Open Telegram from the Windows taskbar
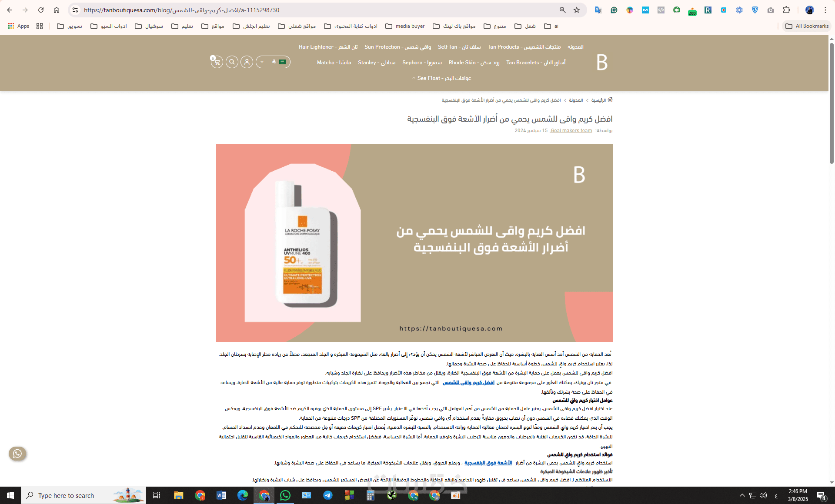This screenshot has width=835, height=504. pos(328,495)
